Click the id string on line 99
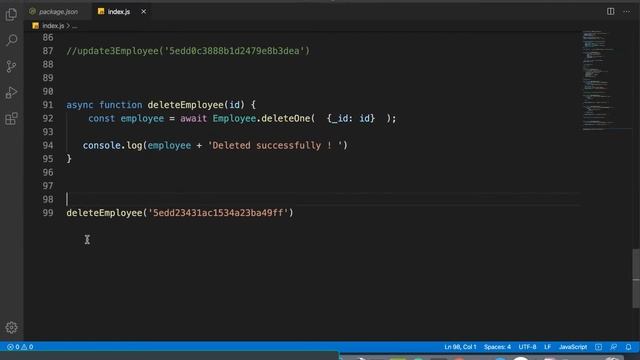This screenshot has width=640, height=360. [x=218, y=213]
